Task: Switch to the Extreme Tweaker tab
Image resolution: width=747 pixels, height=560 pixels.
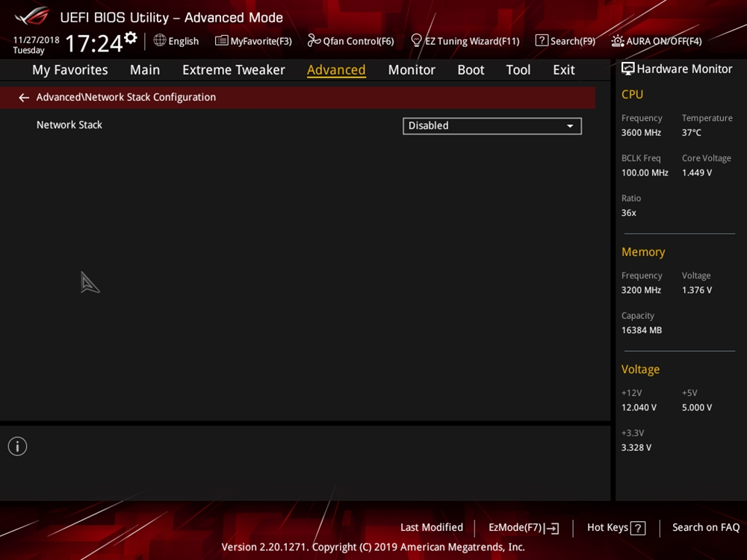Action: (x=233, y=70)
